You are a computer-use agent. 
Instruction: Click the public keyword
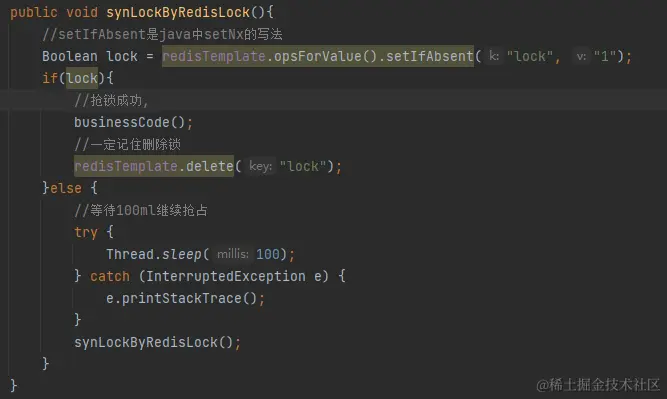tap(34, 12)
